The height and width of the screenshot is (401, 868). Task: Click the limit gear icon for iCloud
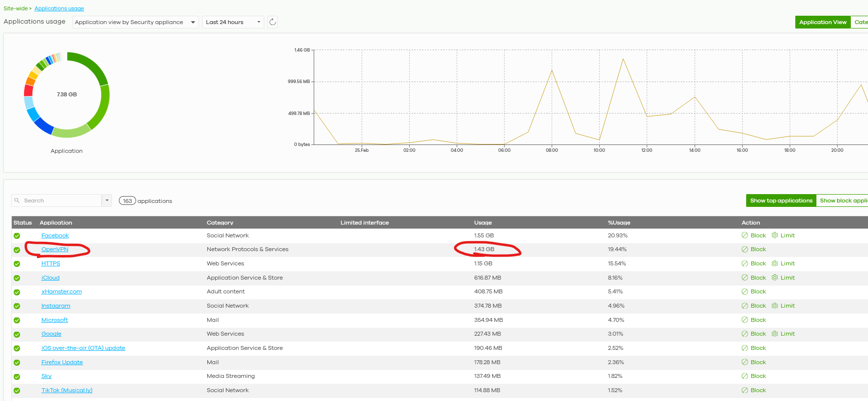pos(775,278)
